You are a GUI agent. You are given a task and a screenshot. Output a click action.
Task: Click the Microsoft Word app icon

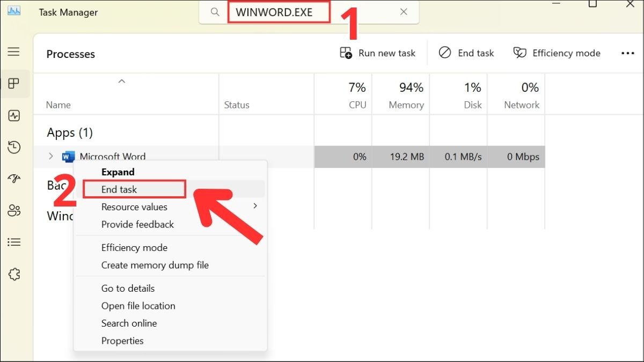coord(69,157)
